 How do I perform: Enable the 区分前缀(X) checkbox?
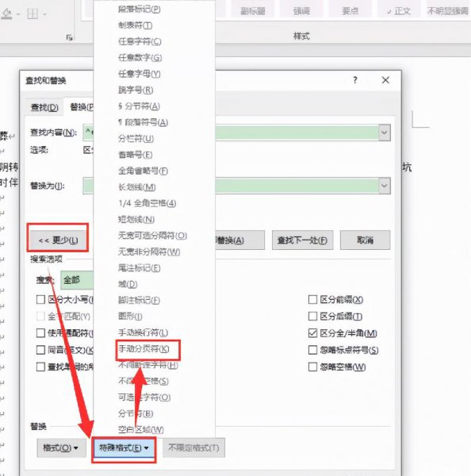[312, 300]
